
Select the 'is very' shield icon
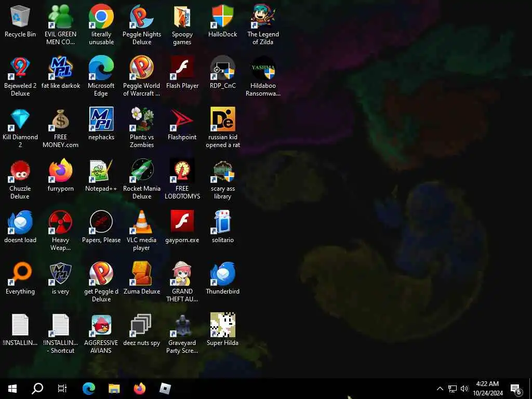pyautogui.click(x=60, y=278)
